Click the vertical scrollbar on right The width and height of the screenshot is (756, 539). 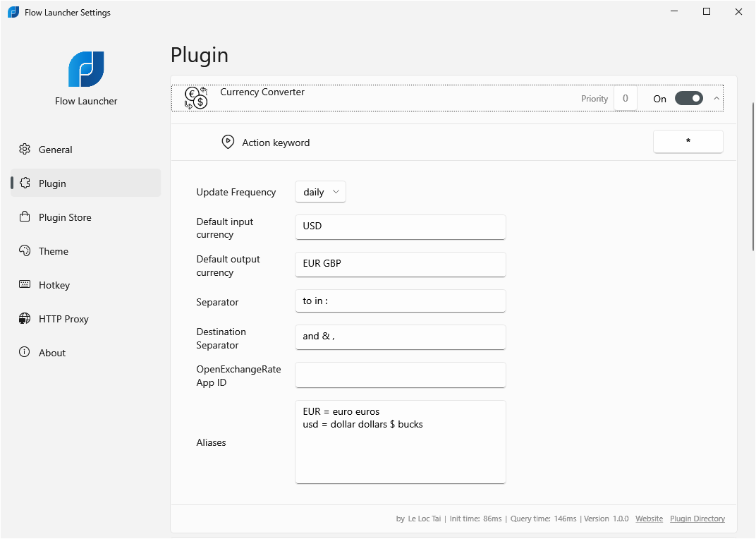click(x=753, y=176)
